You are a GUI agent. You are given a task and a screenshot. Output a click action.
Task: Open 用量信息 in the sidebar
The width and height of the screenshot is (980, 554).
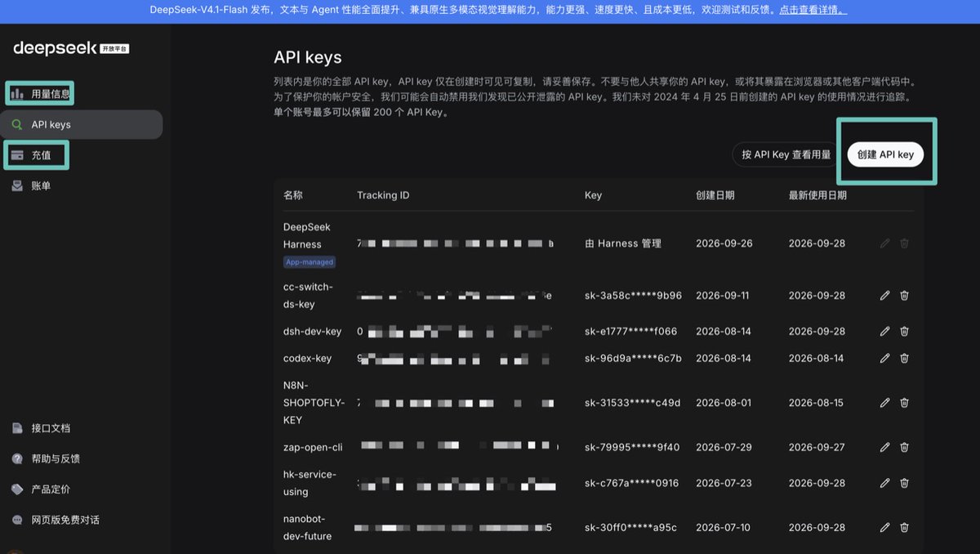[x=41, y=94]
